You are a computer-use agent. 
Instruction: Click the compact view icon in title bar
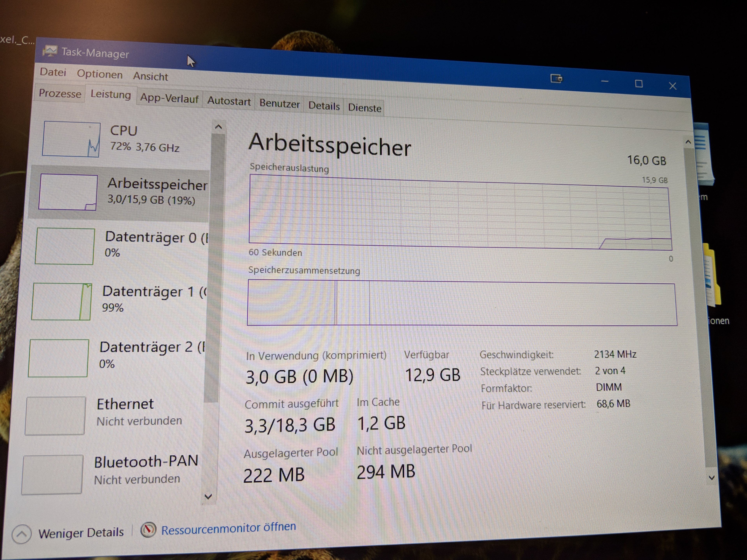556,79
